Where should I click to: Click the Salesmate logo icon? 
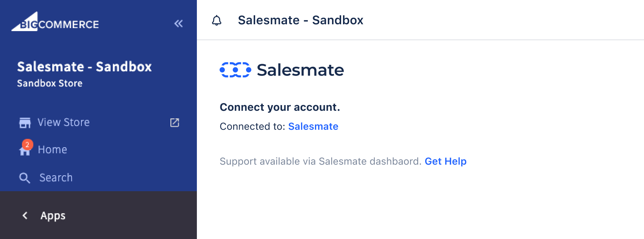click(x=235, y=70)
